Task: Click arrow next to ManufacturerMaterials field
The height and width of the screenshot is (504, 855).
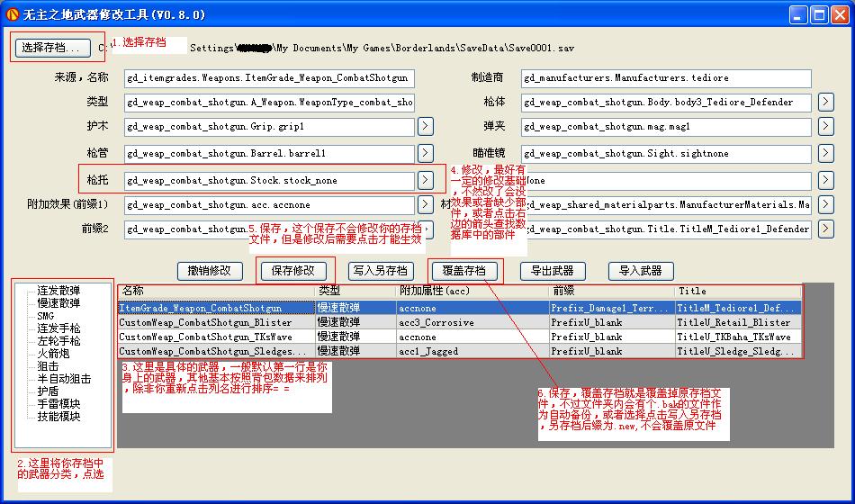Action: (825, 205)
